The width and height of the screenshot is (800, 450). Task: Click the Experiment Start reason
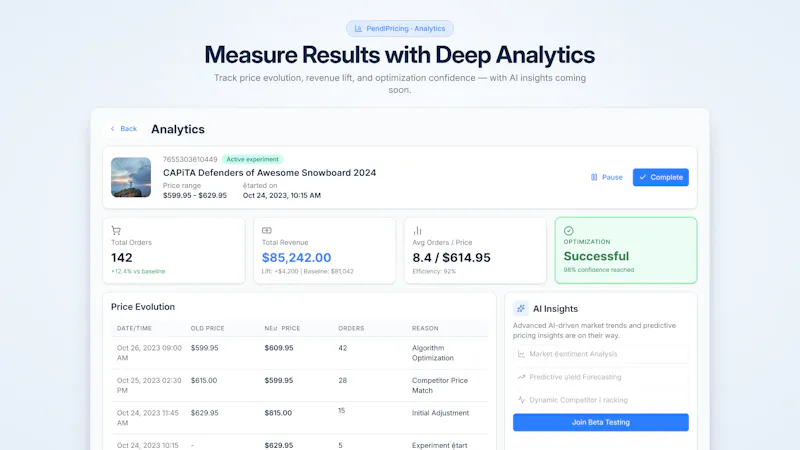pos(440,445)
